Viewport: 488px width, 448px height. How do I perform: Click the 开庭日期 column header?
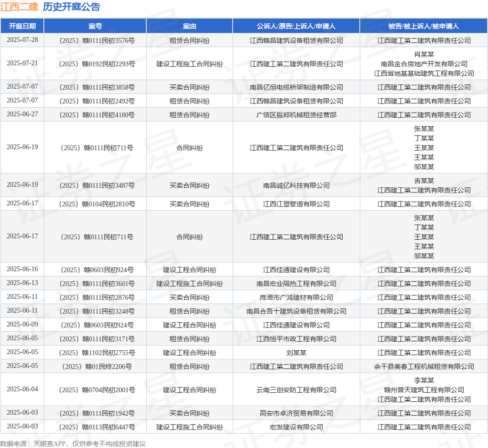coord(22,26)
